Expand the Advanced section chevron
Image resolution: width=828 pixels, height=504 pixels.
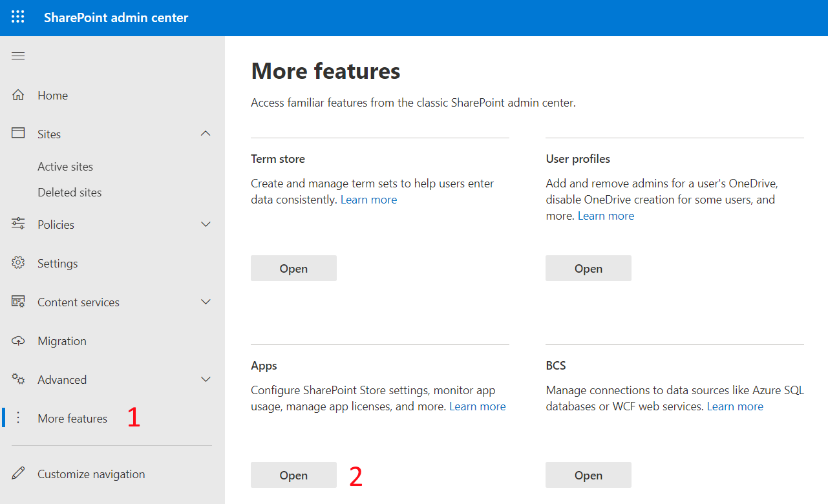206,379
